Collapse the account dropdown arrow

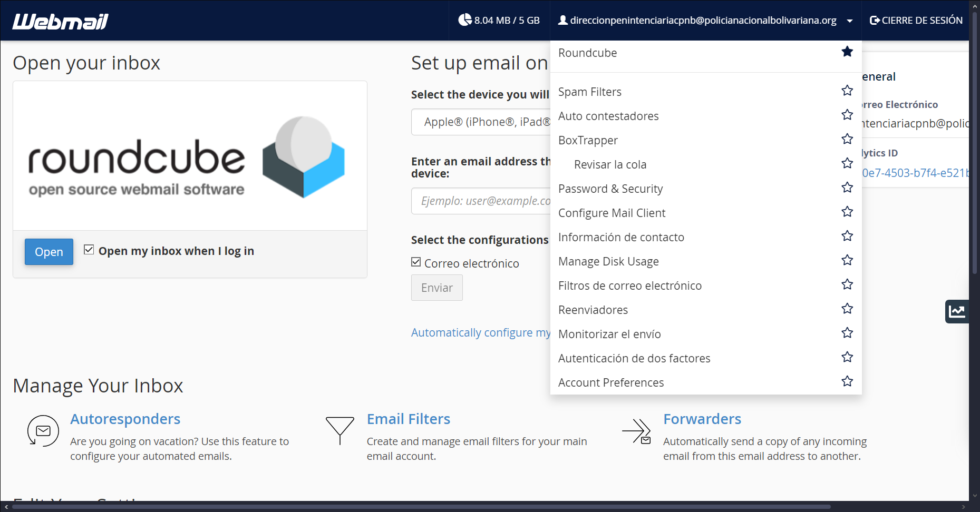coord(850,21)
